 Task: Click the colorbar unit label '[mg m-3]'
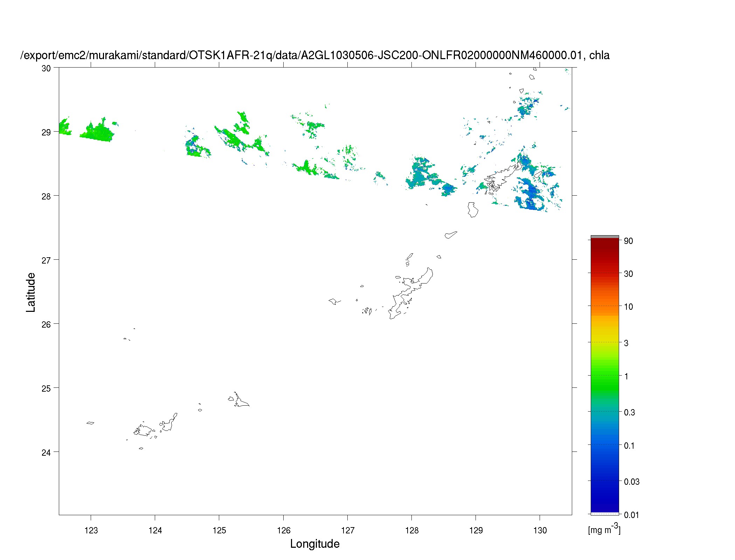tap(604, 529)
